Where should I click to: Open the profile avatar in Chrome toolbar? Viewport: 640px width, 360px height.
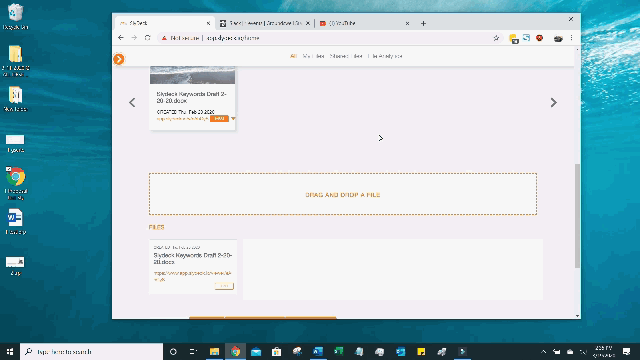pos(558,38)
